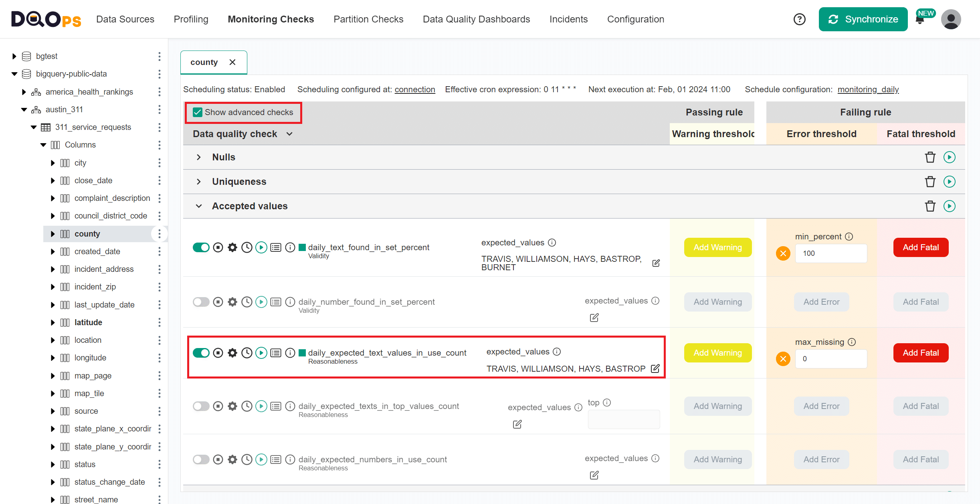Open settings gear for daily_text_found_in_set_percent
The width and height of the screenshot is (980, 504).
[x=232, y=247]
